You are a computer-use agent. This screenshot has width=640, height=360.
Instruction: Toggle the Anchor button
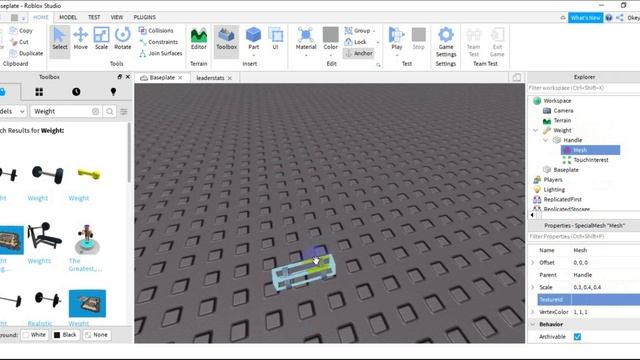point(358,53)
